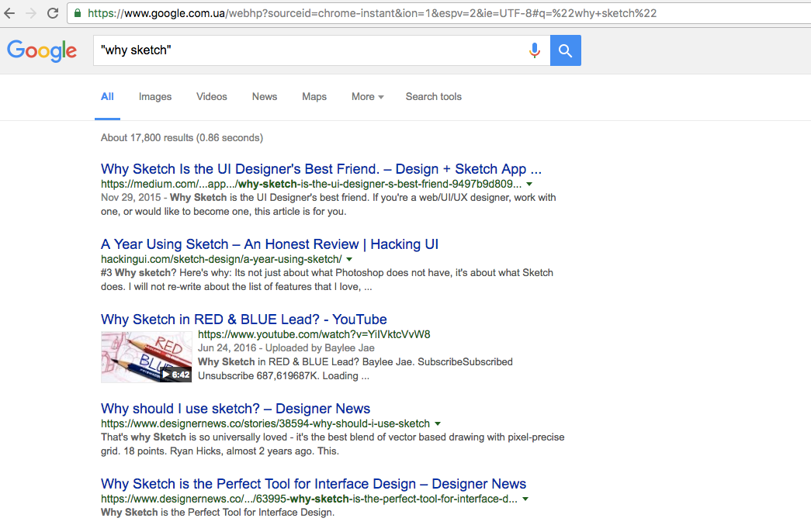The image size is (811, 532).
Task: Expand the More dropdown menu
Action: [367, 97]
